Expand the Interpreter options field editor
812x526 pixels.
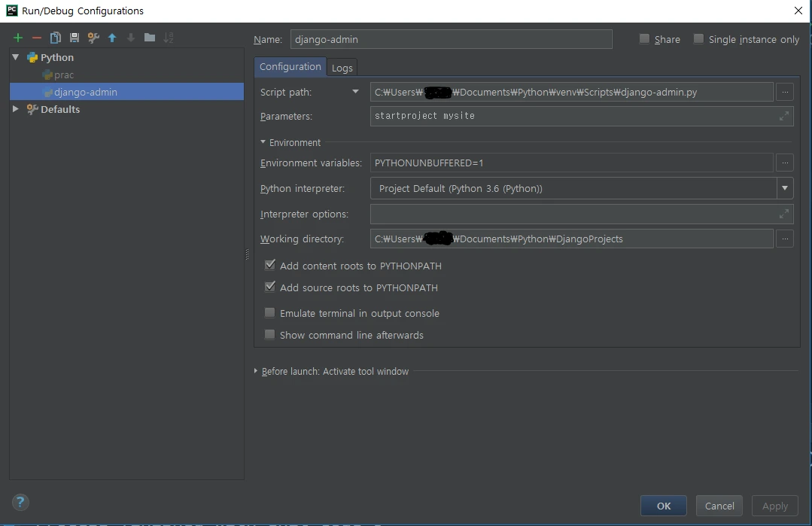tap(784, 213)
